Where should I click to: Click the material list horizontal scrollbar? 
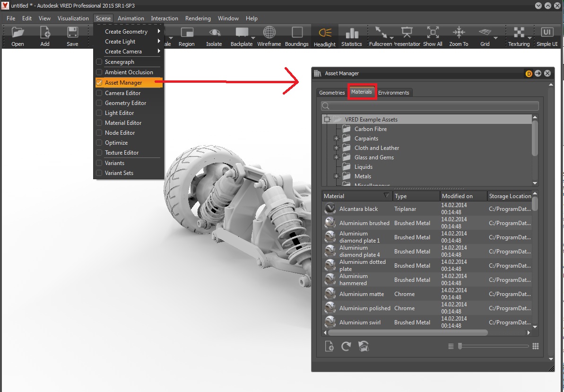click(x=408, y=333)
